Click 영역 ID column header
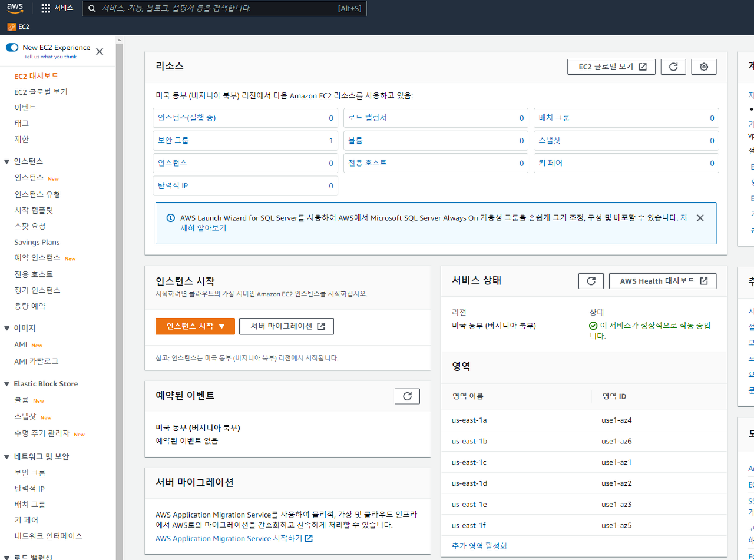Viewport: 754px width, 560px height. (614, 396)
